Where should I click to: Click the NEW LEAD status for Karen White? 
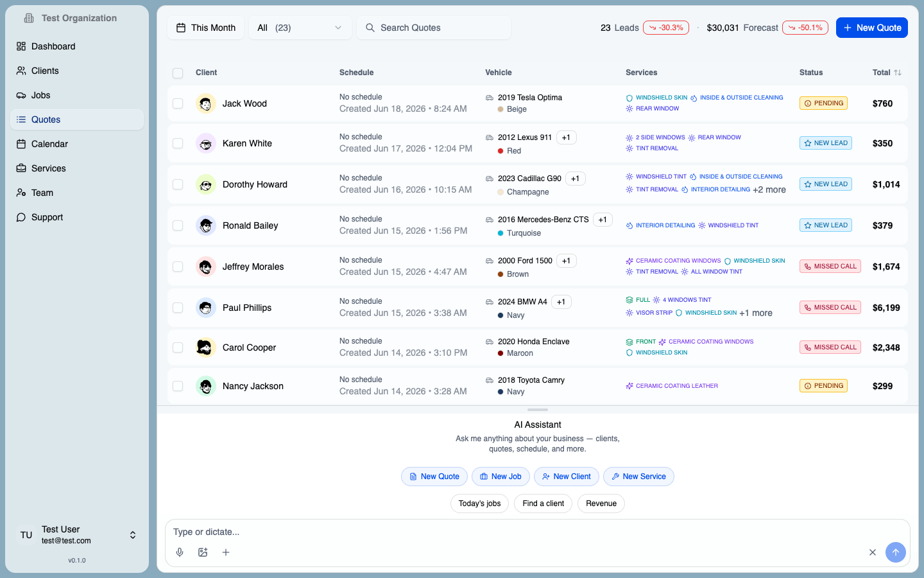(x=826, y=143)
